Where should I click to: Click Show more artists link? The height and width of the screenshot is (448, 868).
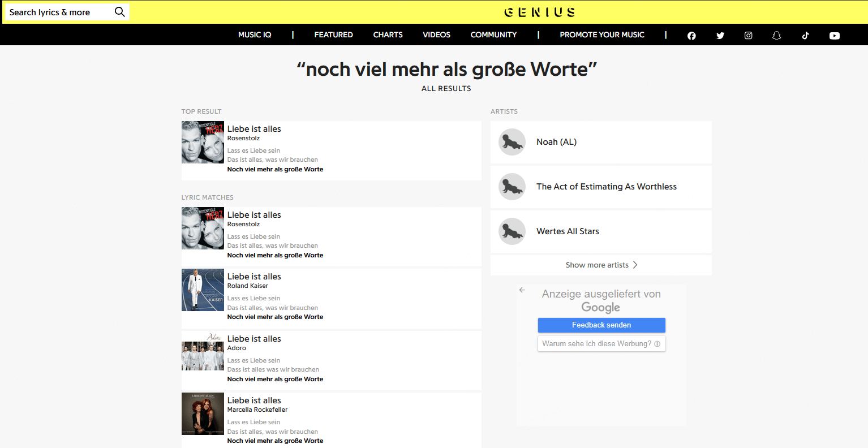click(601, 265)
